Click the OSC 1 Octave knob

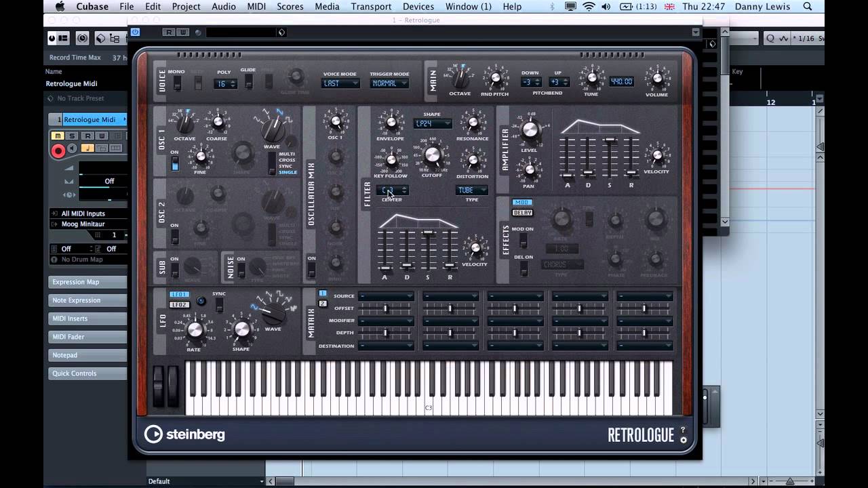pyautogui.click(x=184, y=123)
